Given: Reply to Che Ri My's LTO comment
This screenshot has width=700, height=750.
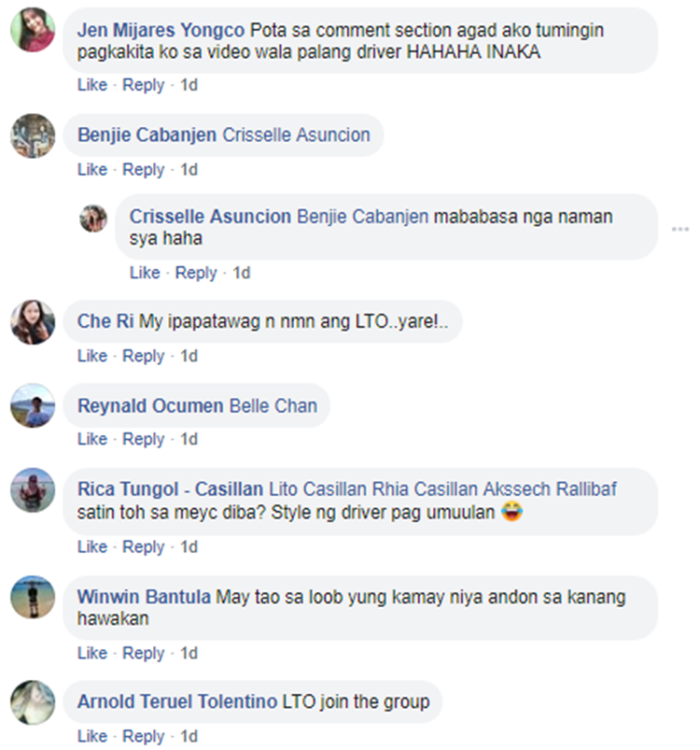Looking at the screenshot, I should coord(144,357).
